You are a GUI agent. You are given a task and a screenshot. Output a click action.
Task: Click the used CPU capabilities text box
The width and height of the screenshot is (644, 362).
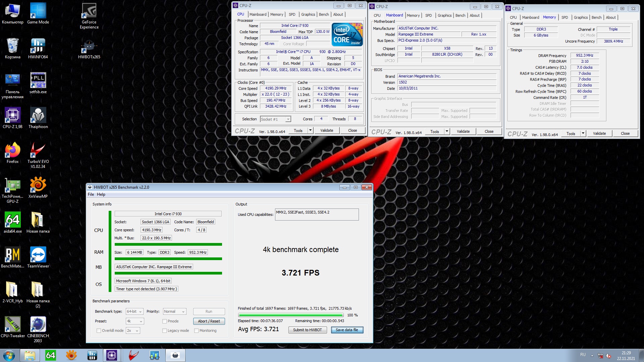[x=317, y=215]
